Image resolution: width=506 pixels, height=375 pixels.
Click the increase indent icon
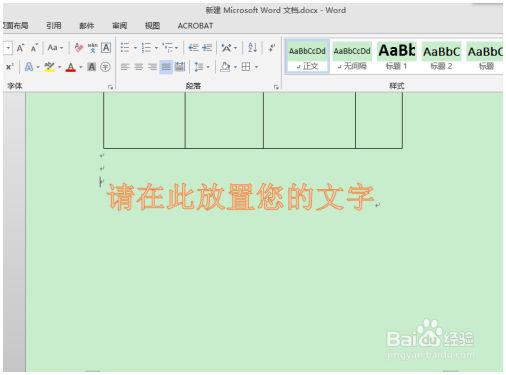click(x=207, y=48)
